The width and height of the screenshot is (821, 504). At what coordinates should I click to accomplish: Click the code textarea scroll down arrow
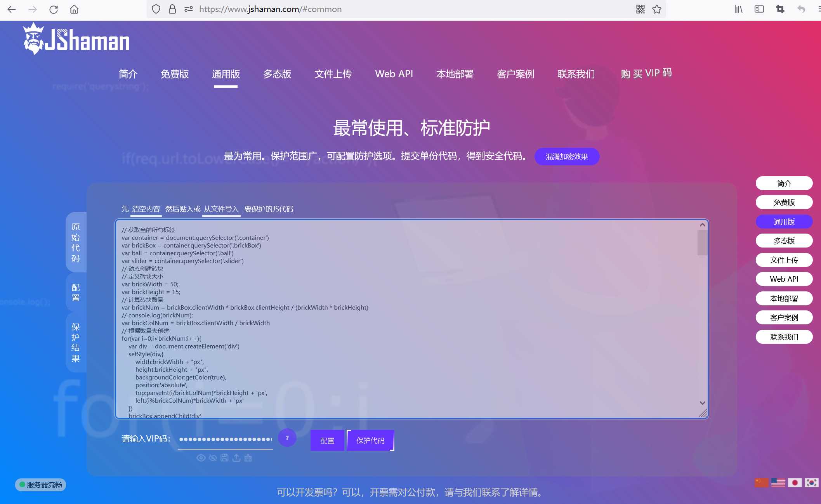tap(702, 403)
